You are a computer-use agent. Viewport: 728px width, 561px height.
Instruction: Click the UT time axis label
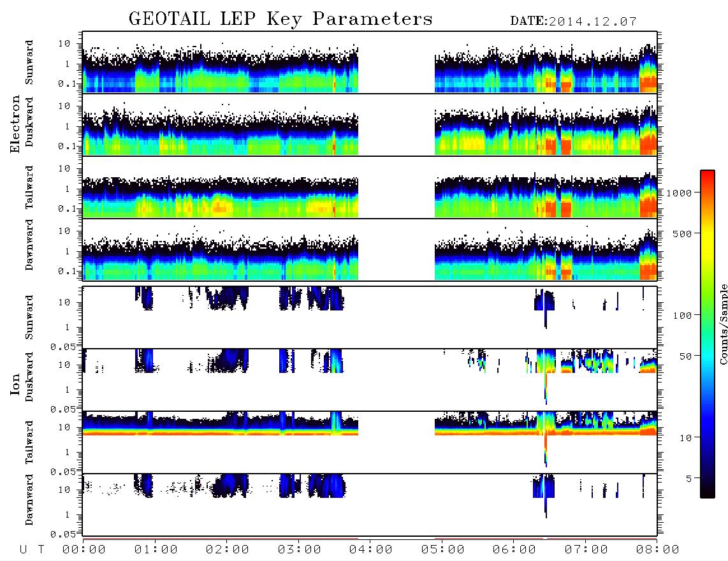coord(32,550)
